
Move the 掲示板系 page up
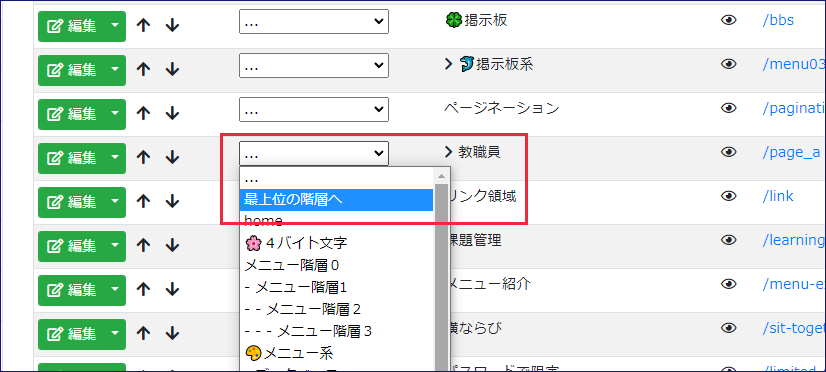[x=143, y=70]
